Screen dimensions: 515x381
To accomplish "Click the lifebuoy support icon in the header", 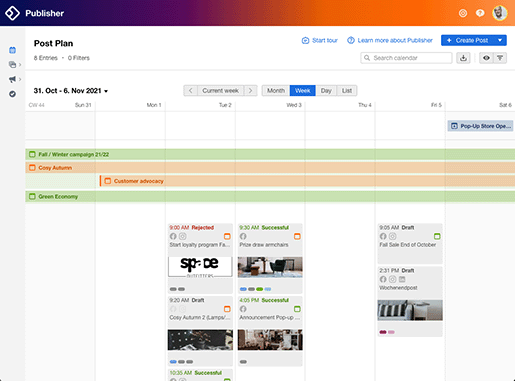I will click(x=463, y=13).
